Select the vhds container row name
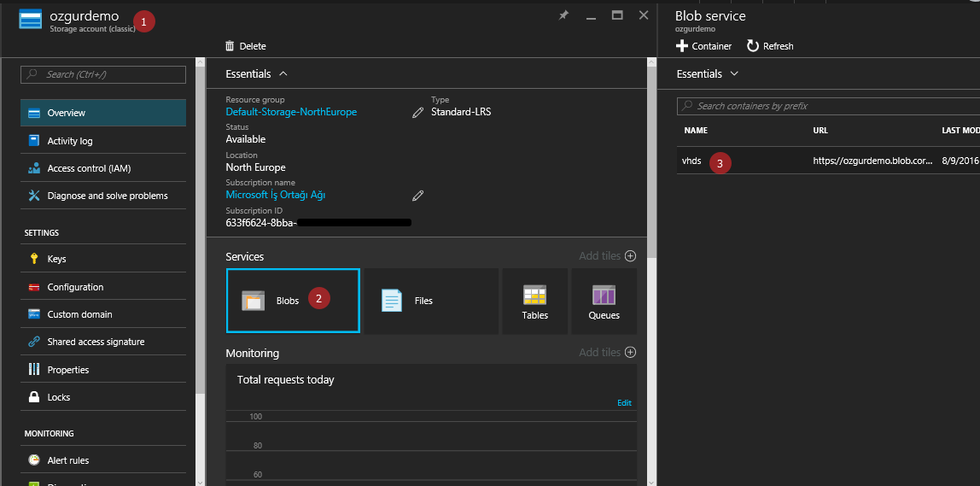The height and width of the screenshot is (486, 980). [691, 161]
